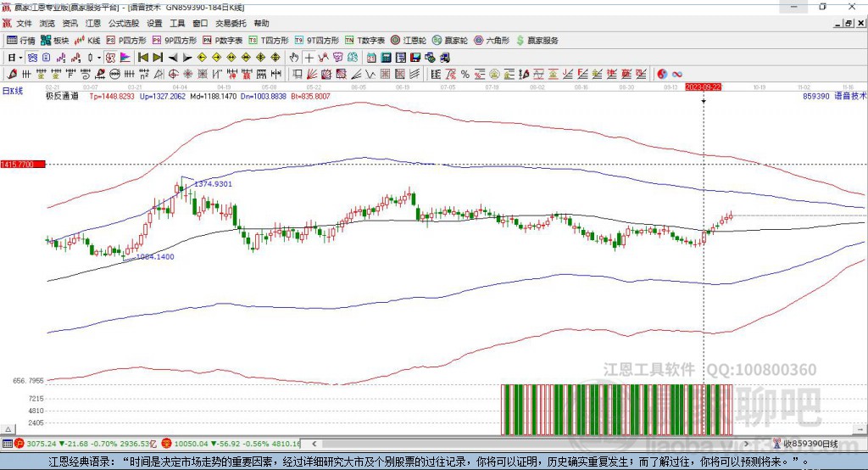Select the 极反通道 indicator label
The height and width of the screenshot is (470, 868).
click(x=62, y=96)
